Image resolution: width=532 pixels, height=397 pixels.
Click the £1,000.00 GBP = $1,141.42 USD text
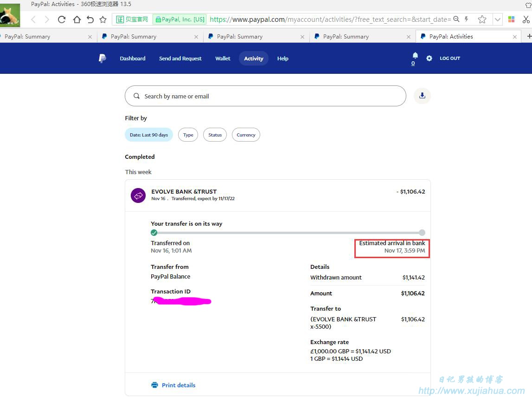click(x=351, y=351)
